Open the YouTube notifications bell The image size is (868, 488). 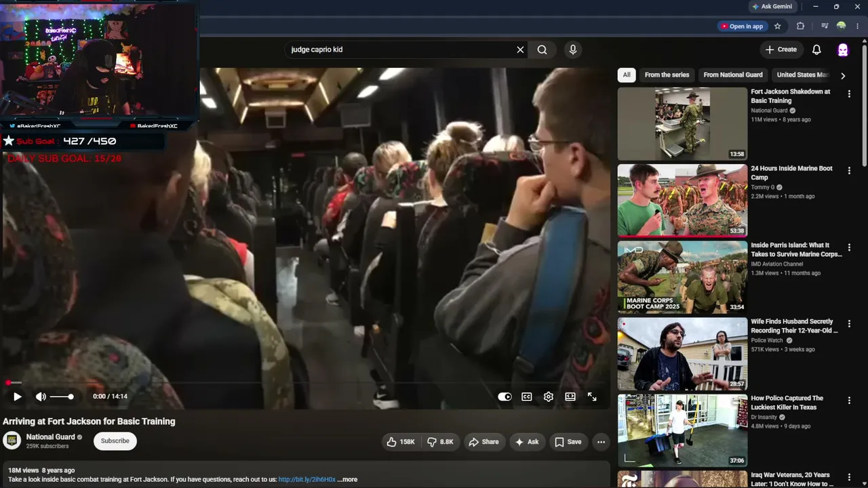816,49
